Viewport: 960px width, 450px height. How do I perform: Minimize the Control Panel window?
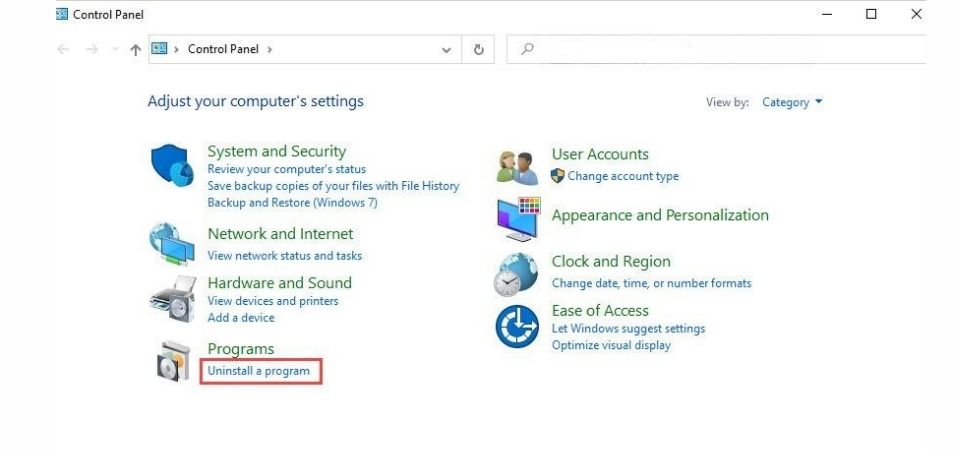click(x=827, y=14)
